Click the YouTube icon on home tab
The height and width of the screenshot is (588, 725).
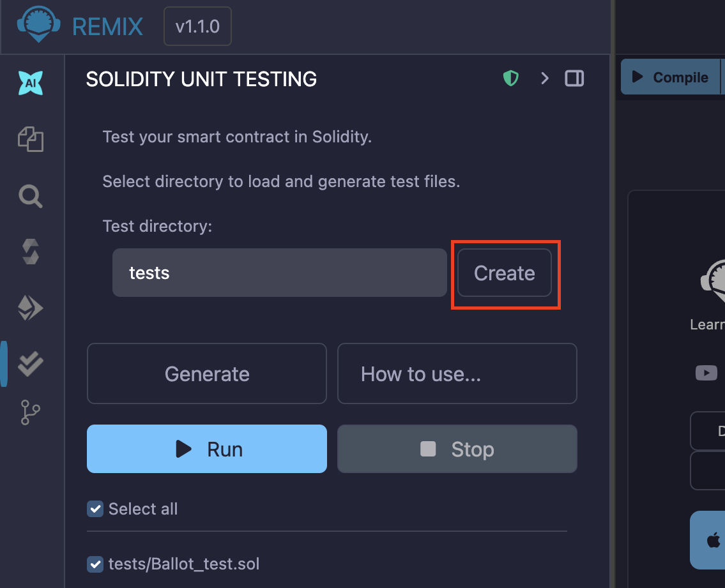706,373
